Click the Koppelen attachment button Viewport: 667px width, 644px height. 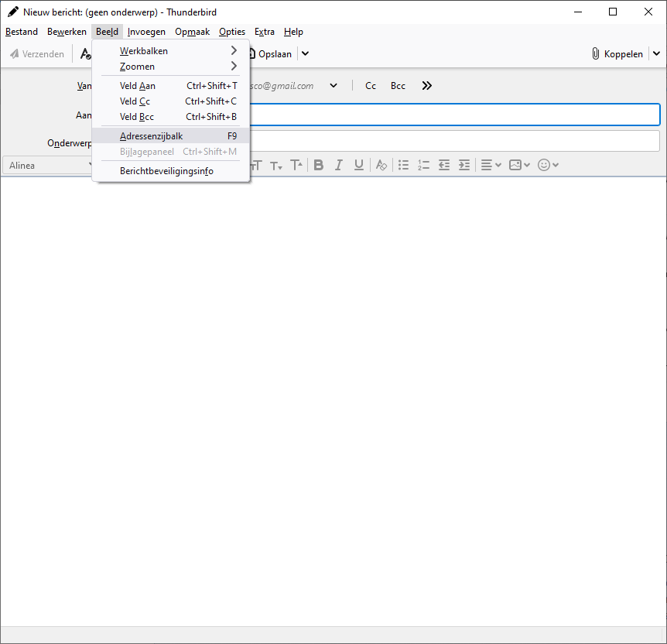(617, 54)
